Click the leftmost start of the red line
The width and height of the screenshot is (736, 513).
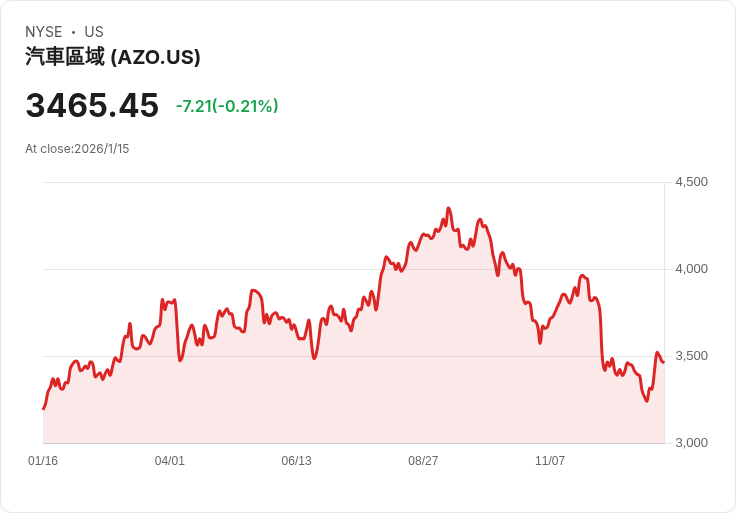(44, 408)
